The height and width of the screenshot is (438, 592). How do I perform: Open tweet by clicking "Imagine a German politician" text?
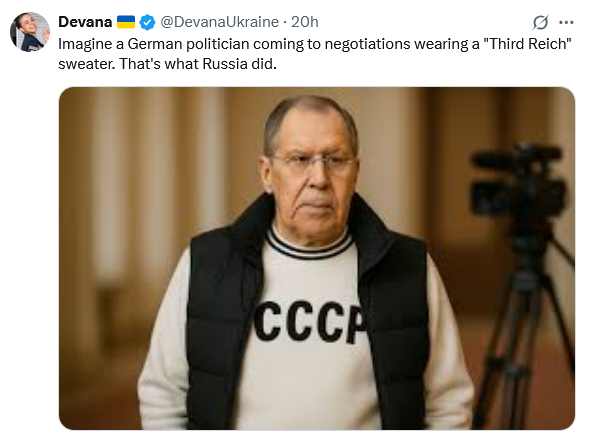tap(154, 44)
